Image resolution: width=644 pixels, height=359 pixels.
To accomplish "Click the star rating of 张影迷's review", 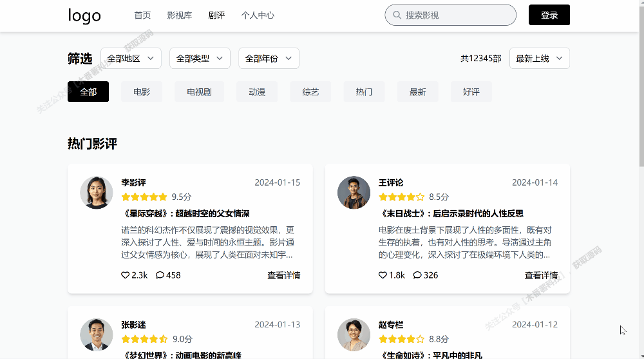I will [144, 339].
